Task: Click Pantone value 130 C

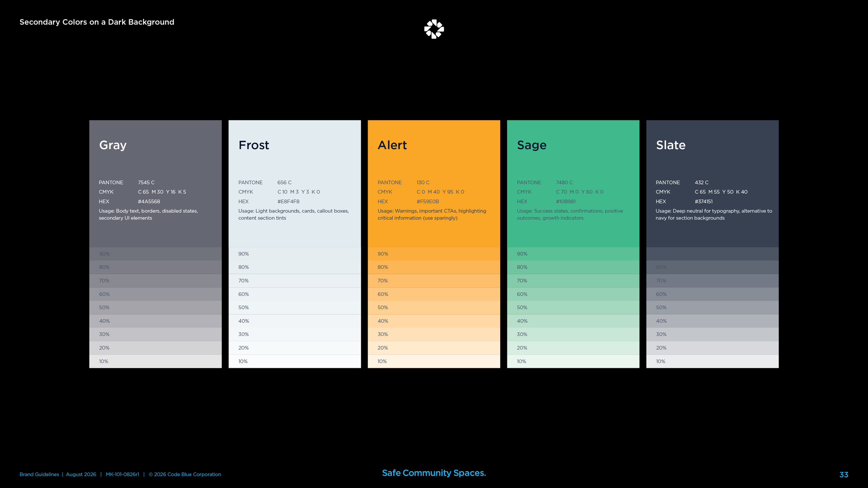Action: (x=423, y=183)
